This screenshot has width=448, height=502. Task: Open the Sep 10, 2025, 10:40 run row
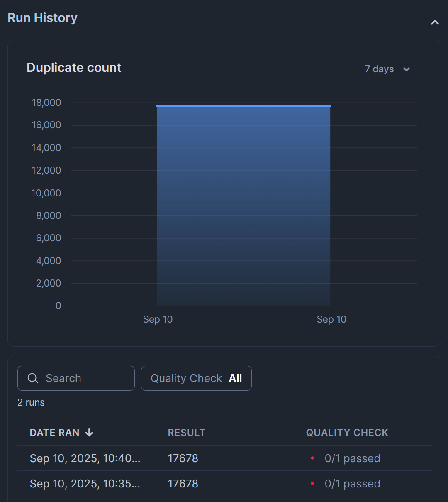[224, 458]
